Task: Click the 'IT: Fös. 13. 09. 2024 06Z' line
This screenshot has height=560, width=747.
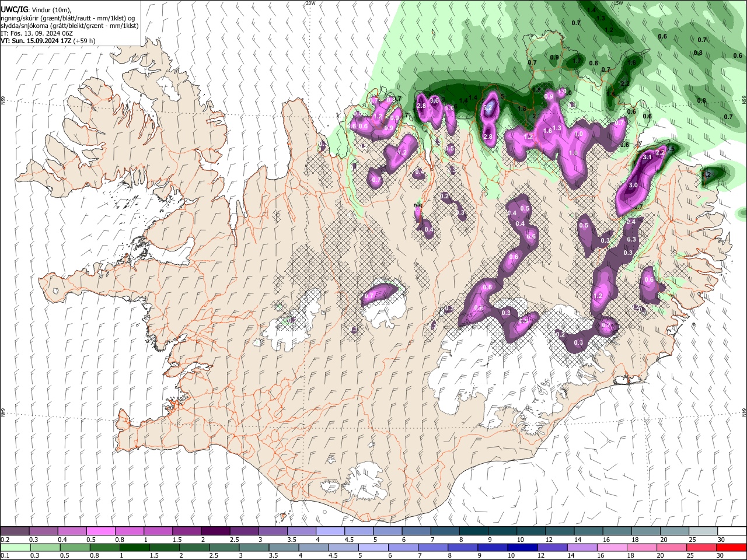Action: (x=37, y=33)
